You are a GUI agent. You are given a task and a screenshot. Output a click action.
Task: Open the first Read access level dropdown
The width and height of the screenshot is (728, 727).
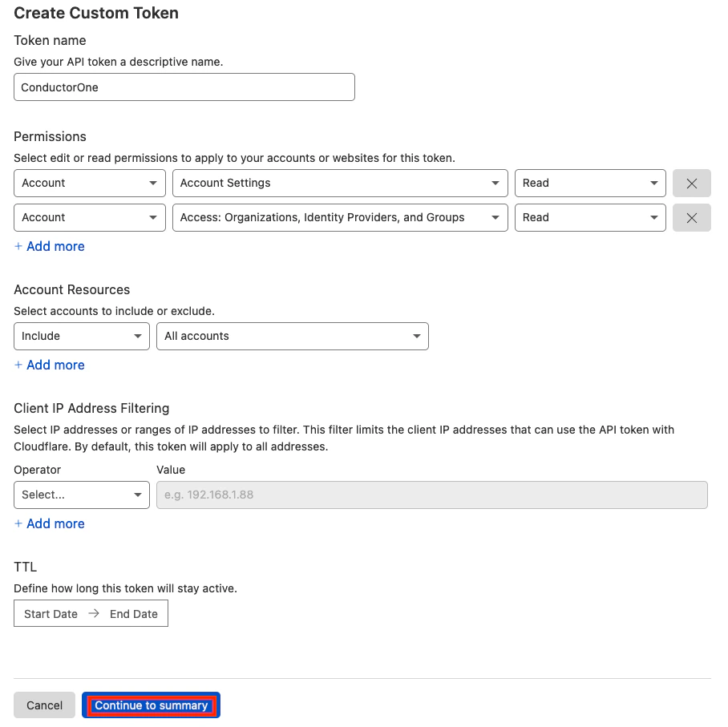click(590, 183)
